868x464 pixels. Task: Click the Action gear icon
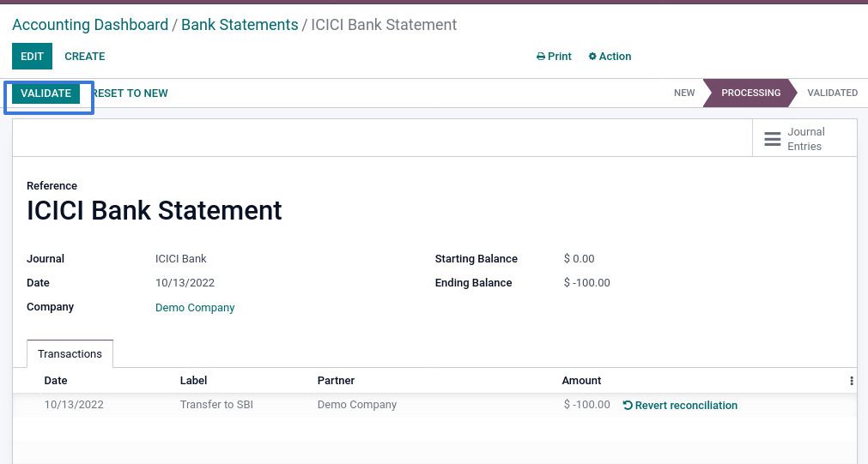click(x=592, y=57)
